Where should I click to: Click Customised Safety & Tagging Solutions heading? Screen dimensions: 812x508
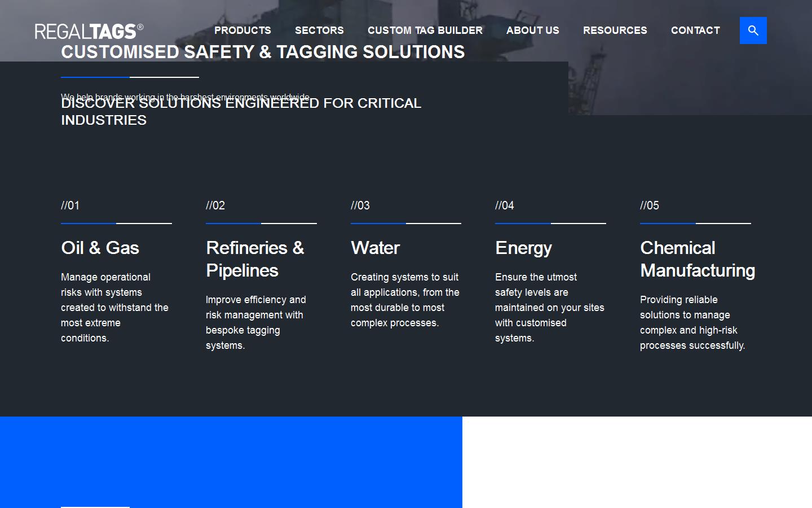click(263, 52)
